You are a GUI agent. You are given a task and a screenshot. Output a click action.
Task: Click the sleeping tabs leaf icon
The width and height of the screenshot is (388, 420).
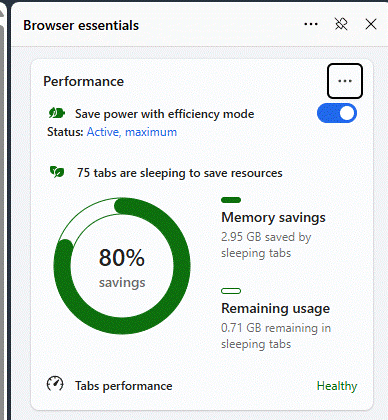[x=57, y=172]
